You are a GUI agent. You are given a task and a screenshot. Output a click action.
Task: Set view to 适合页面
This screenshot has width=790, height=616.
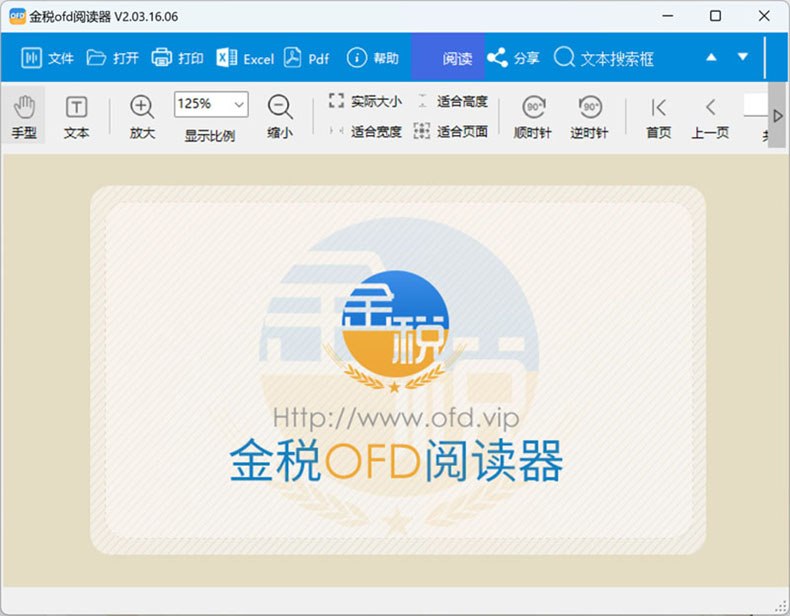pyautogui.click(x=451, y=132)
